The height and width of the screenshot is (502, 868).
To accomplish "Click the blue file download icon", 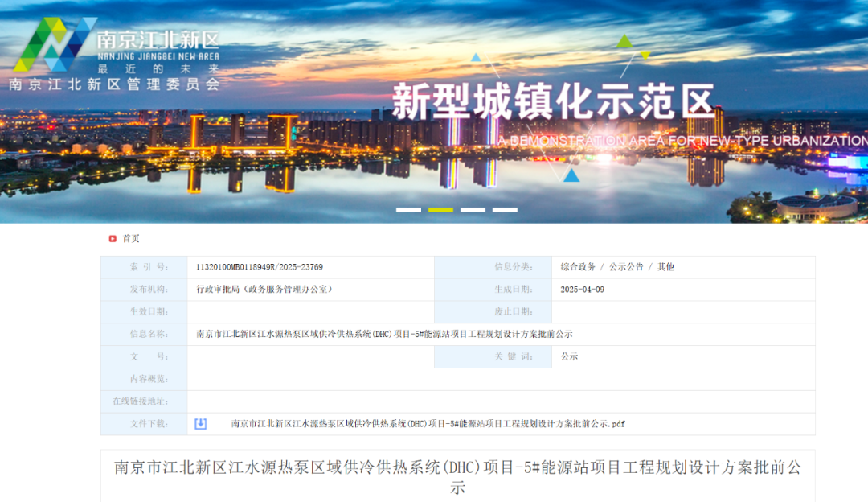I will (201, 424).
